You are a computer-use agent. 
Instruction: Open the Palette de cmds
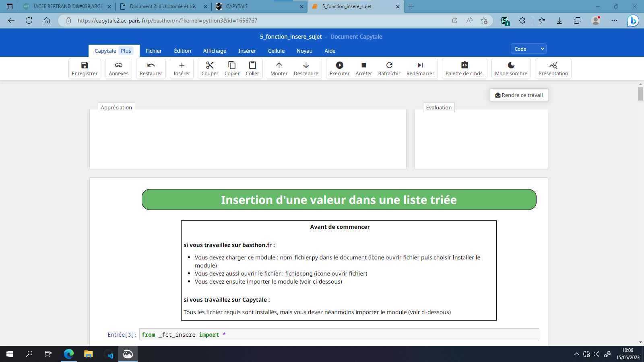coord(464,68)
